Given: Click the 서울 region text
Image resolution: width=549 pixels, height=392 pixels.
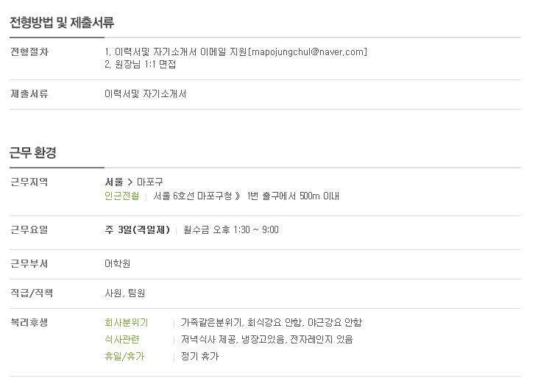Looking at the screenshot, I should coord(114,182).
